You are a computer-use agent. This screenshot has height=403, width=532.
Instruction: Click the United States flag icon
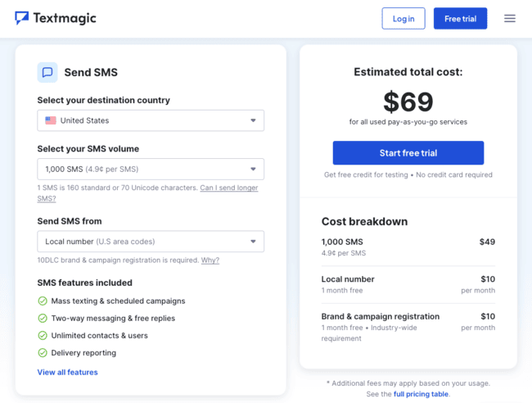pos(51,120)
